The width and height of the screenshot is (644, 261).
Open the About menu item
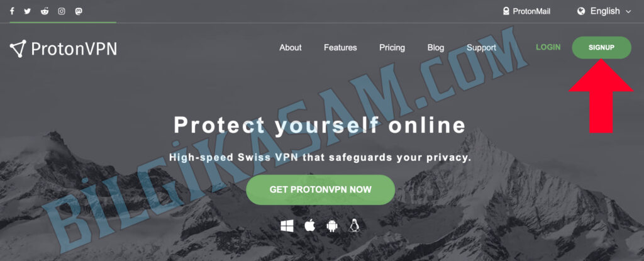click(291, 48)
